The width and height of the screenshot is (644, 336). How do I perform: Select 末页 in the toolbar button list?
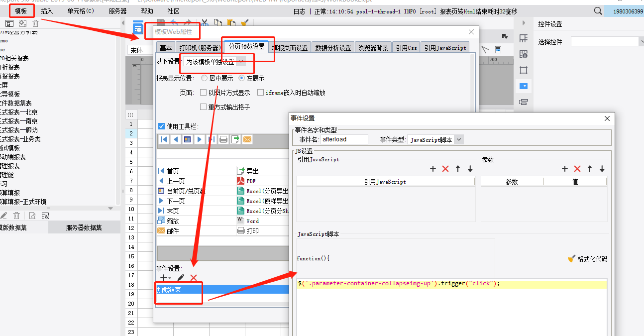[x=196, y=211]
